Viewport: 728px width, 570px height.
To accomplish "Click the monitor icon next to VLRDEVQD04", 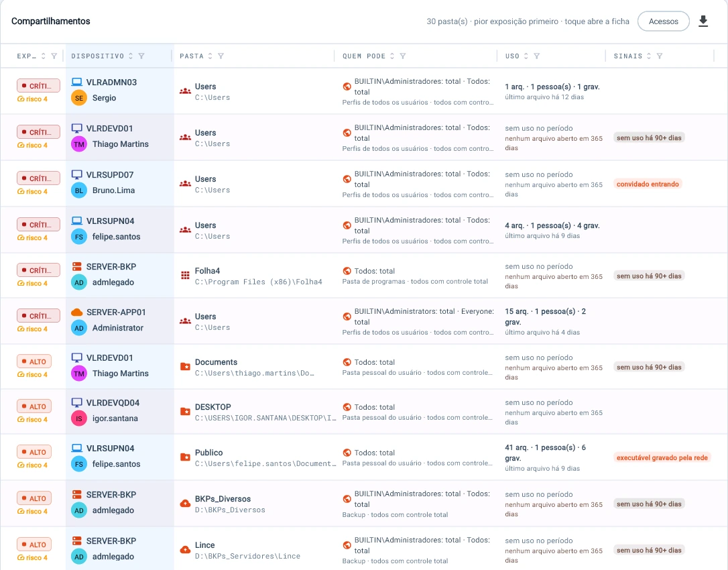I will pos(76,403).
